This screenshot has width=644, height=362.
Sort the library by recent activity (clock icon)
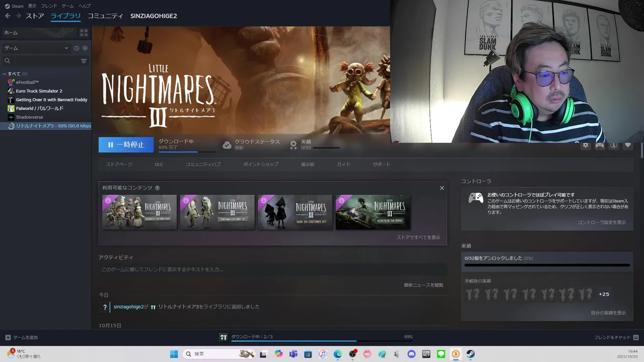click(76, 48)
